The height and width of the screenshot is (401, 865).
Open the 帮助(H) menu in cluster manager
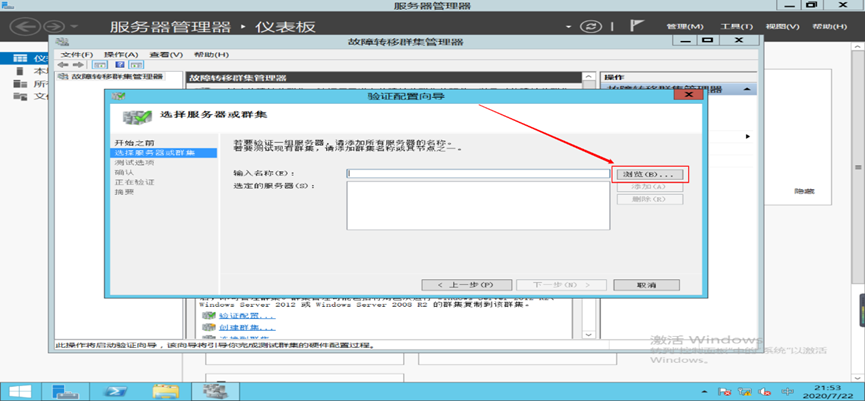(x=211, y=55)
